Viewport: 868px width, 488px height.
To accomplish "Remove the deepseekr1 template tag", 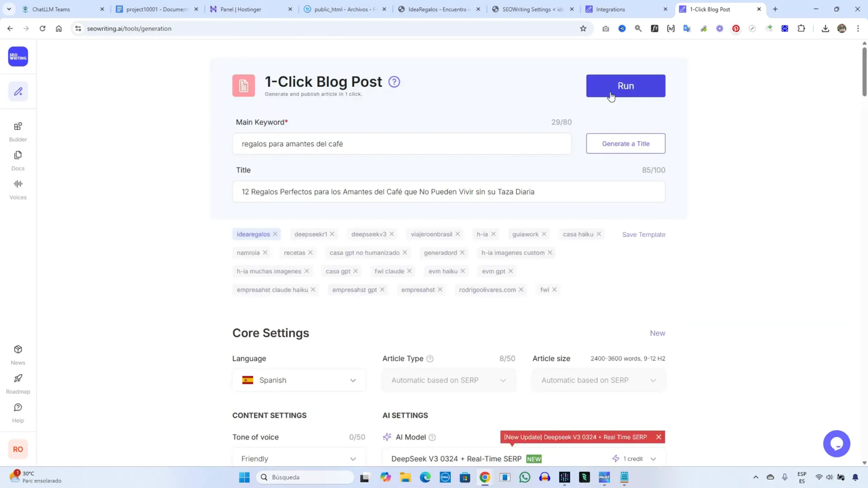I will (x=333, y=234).
